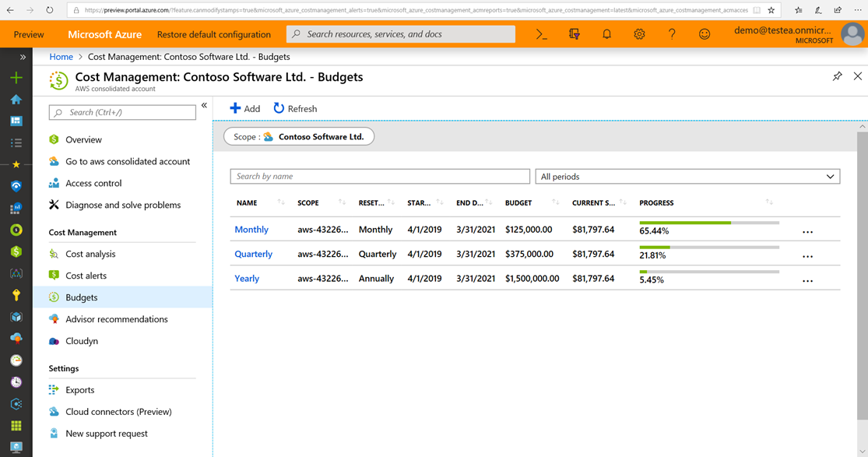
Task: Refresh the browser page
Action: point(50,10)
